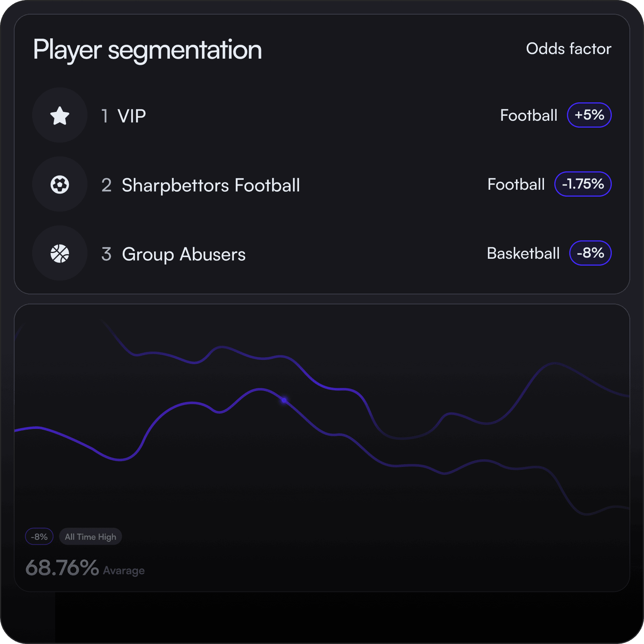Click the VIP star icon
This screenshot has height=644, width=644.
tap(60, 115)
